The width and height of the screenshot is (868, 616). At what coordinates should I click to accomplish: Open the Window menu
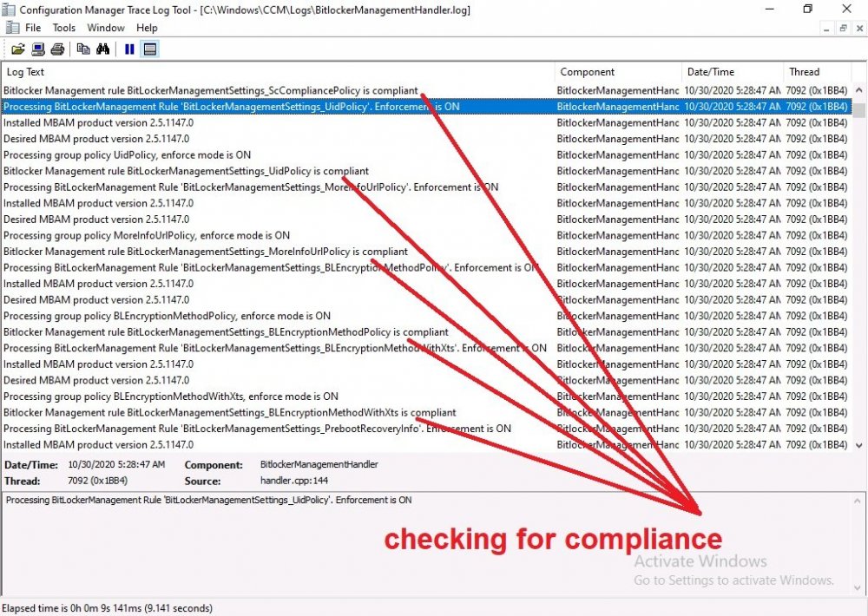click(x=106, y=28)
